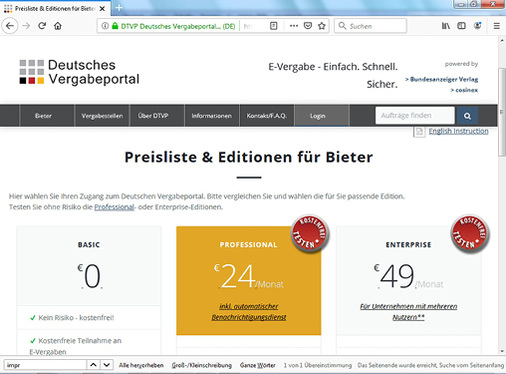
Task: Close the Preisliste & Editionen tab
Action: point(103,9)
